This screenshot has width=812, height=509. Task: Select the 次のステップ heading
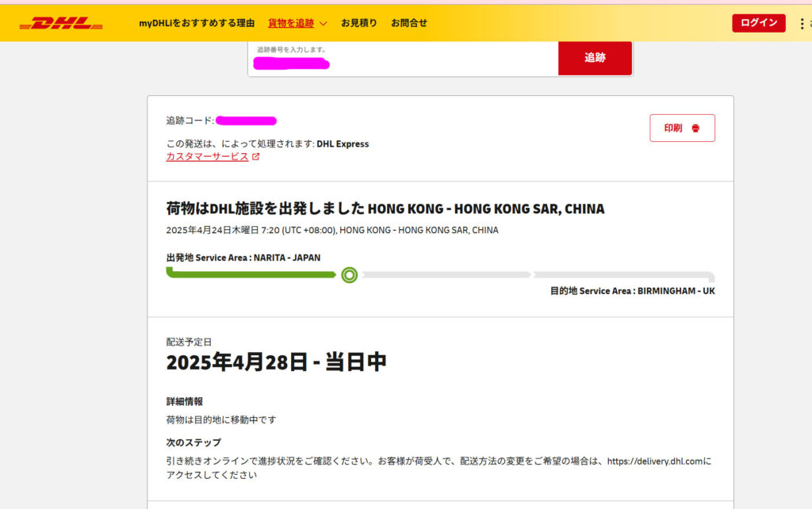click(x=193, y=442)
